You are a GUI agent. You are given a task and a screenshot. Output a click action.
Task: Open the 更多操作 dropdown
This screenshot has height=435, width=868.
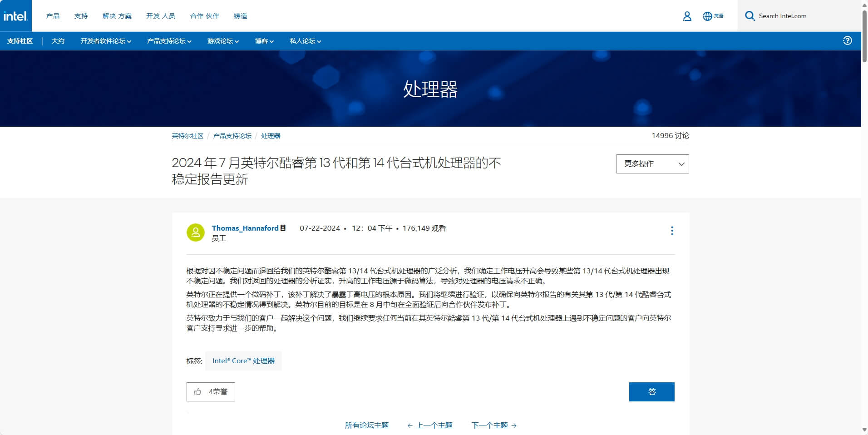click(652, 164)
